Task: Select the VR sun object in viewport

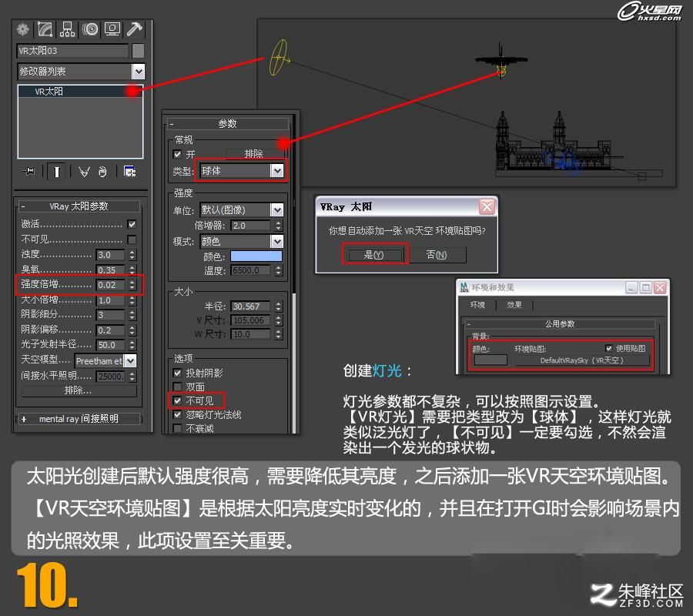Action: click(279, 58)
